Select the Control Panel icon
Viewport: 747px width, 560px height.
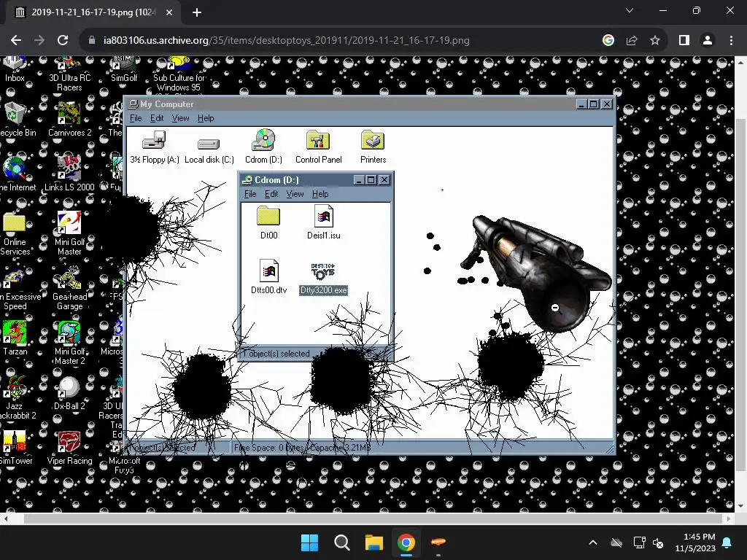click(x=318, y=147)
